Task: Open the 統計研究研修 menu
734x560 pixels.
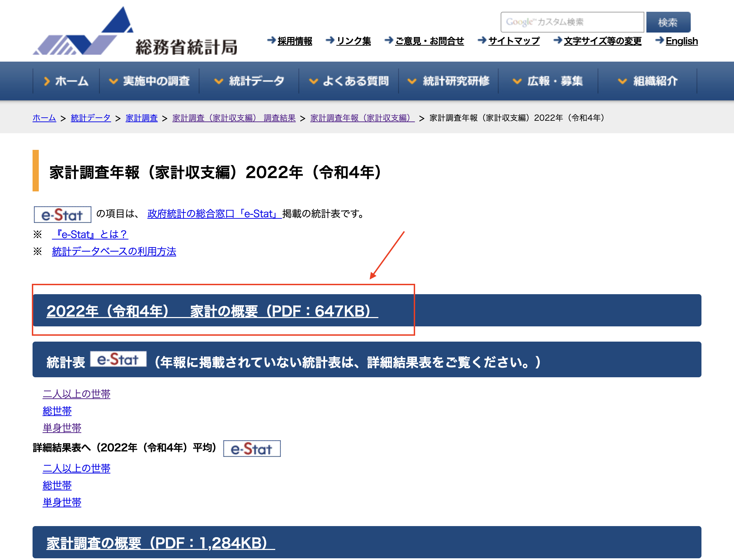Action: 448,81
